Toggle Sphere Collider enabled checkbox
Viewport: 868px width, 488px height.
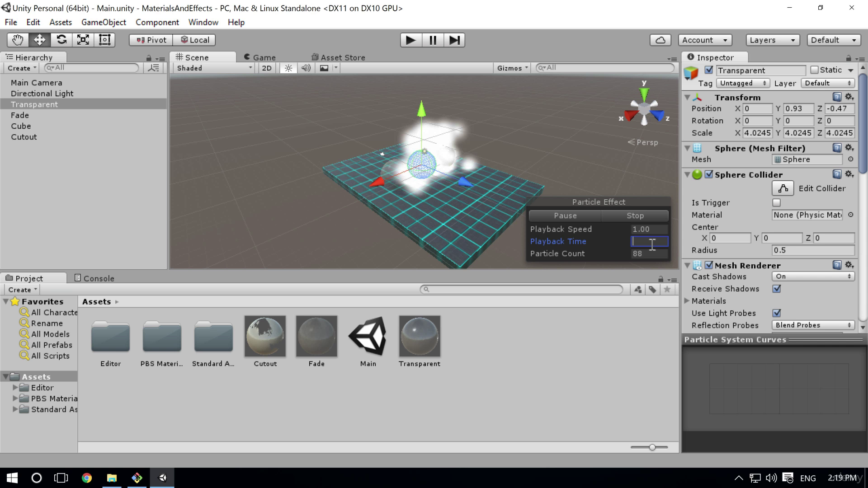tap(708, 174)
